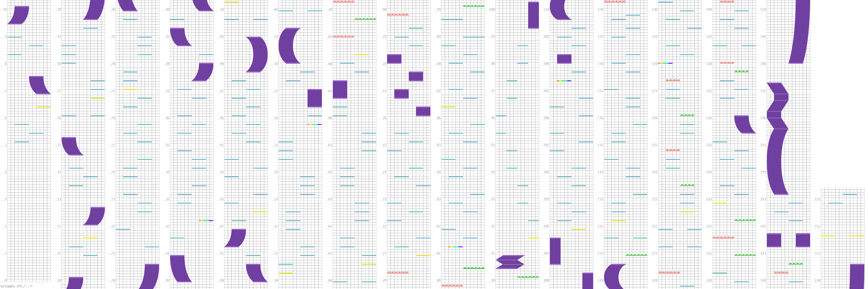The height and width of the screenshot is (289, 868).
Task: Select the rectangular purple hold at measure 67
Action: (x=340, y=90)
